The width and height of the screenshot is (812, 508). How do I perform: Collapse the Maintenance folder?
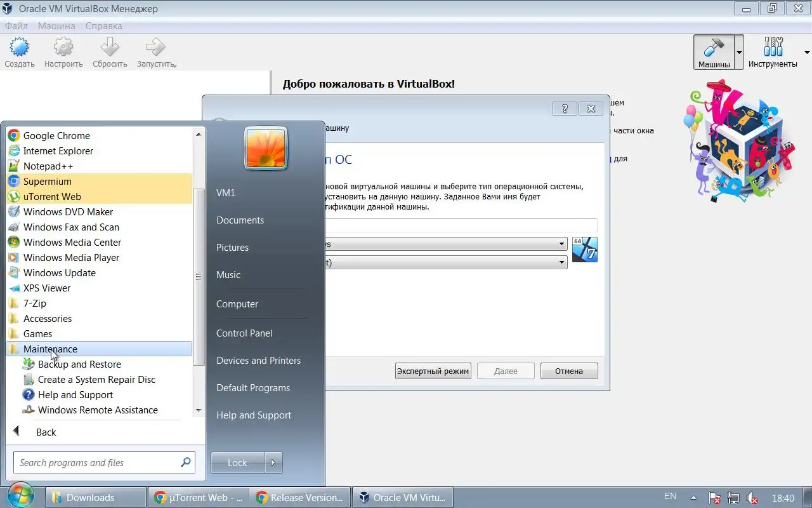coord(99,349)
